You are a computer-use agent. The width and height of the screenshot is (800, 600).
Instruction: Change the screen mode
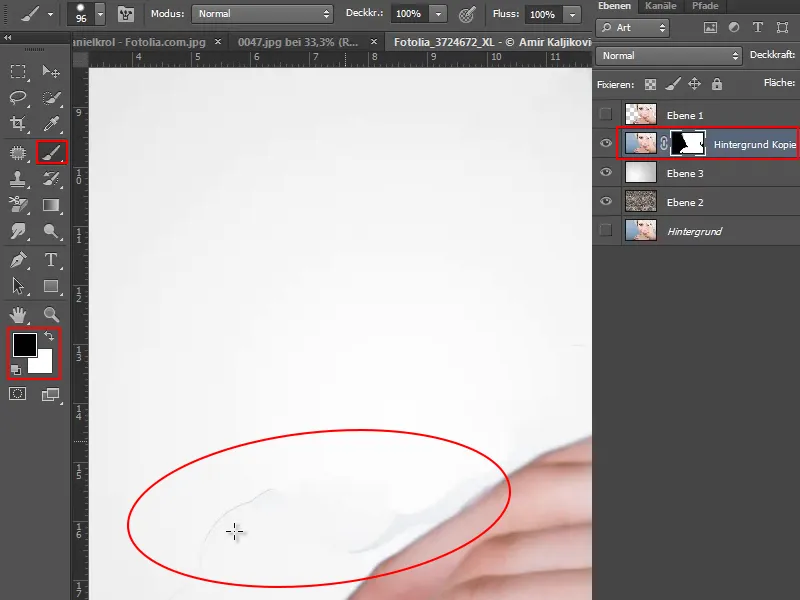click(51, 394)
